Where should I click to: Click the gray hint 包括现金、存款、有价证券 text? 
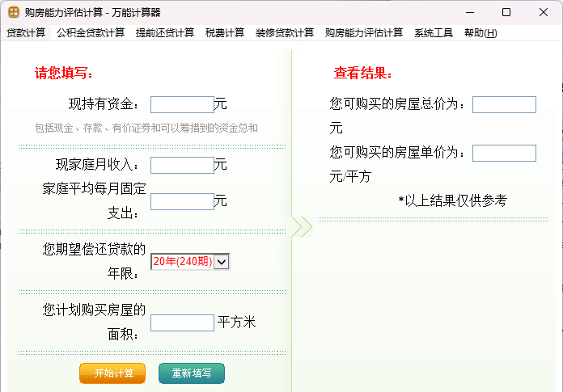146,128
